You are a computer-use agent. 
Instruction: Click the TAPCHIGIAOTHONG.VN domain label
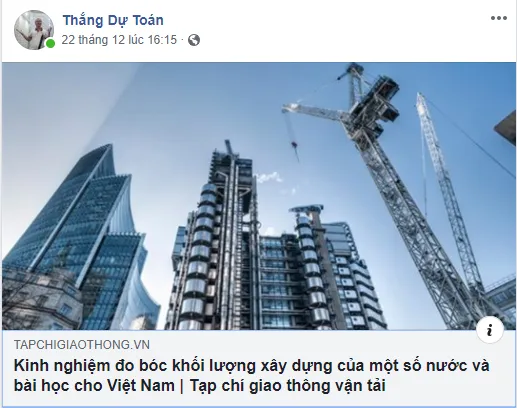82,345
